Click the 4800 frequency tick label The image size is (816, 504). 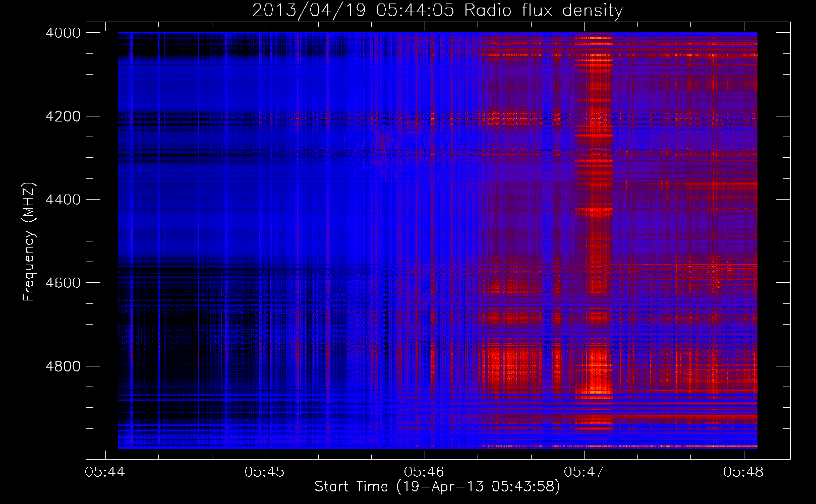pos(63,366)
